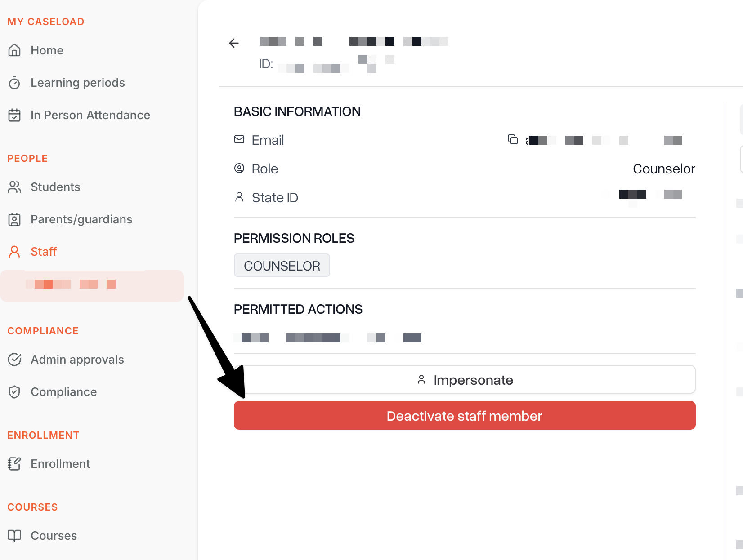Select the highlighted staff member sub-item in the sidebar

pos(92,286)
